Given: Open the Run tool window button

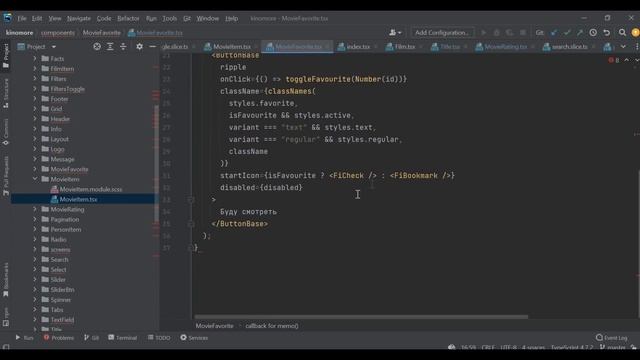Looking at the screenshot, I should [24, 338].
